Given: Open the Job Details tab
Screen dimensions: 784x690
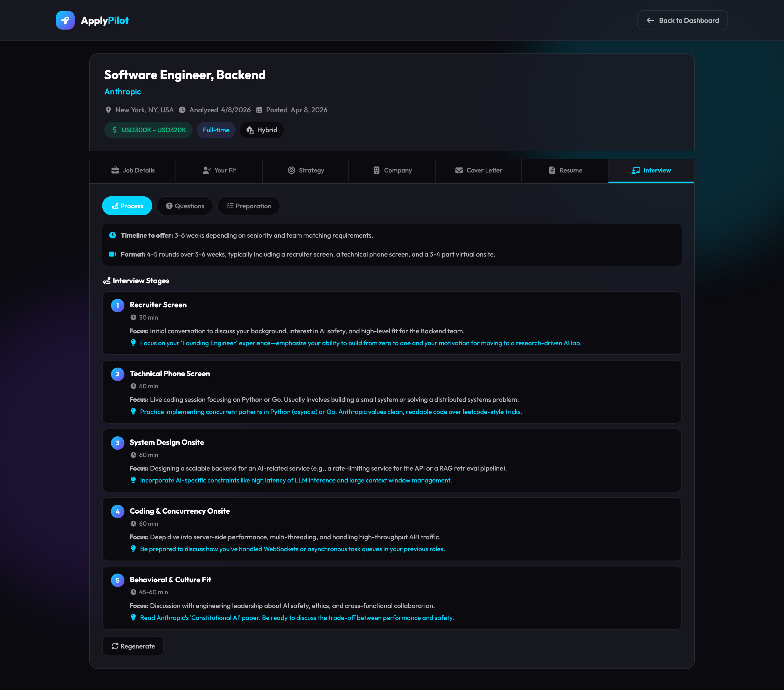Looking at the screenshot, I should (133, 170).
